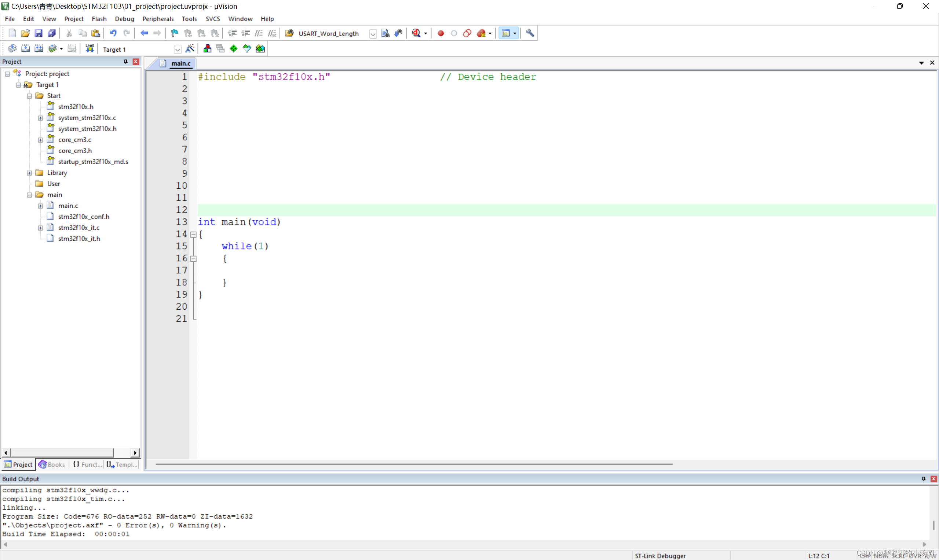Select the main.c editor tab
This screenshot has width=939, height=560.
[x=180, y=63]
